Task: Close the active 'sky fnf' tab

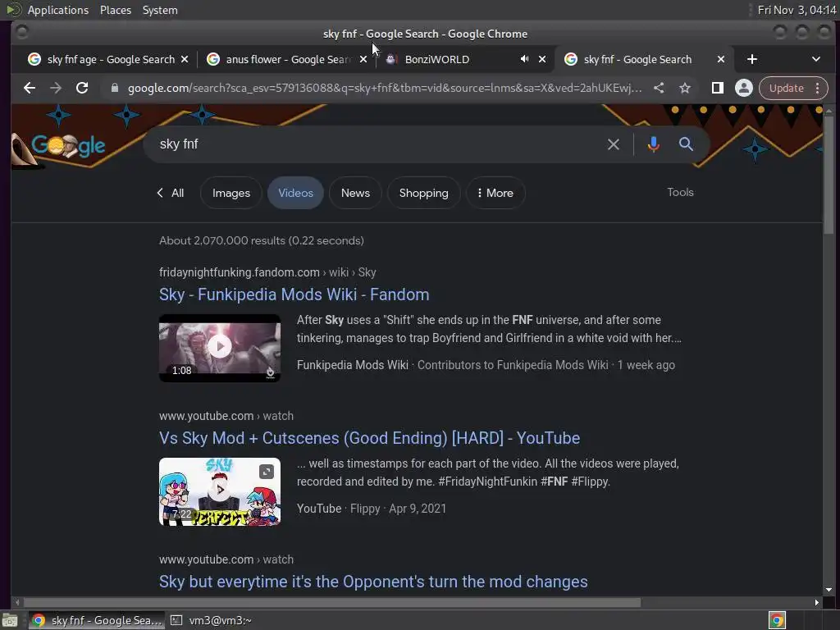Action: click(721, 59)
